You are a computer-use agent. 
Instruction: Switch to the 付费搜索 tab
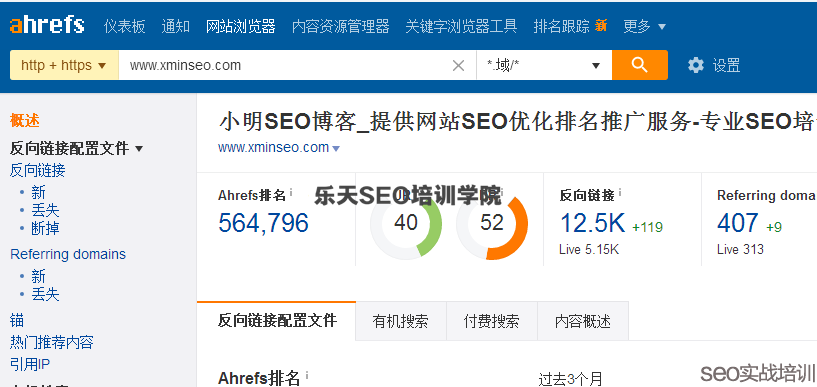491,321
